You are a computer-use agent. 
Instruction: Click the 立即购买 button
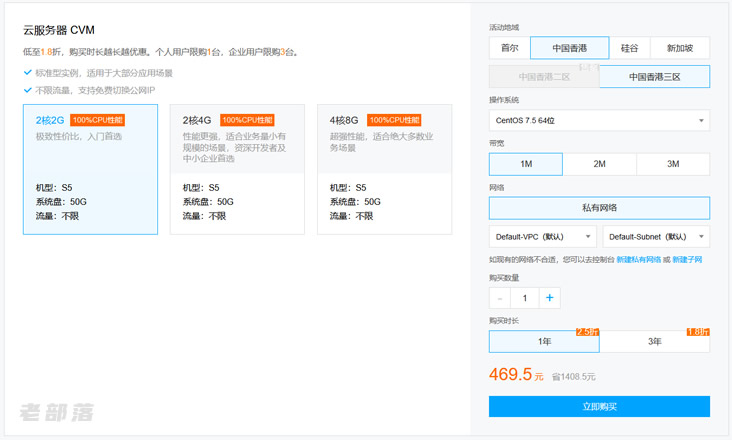tap(599, 406)
